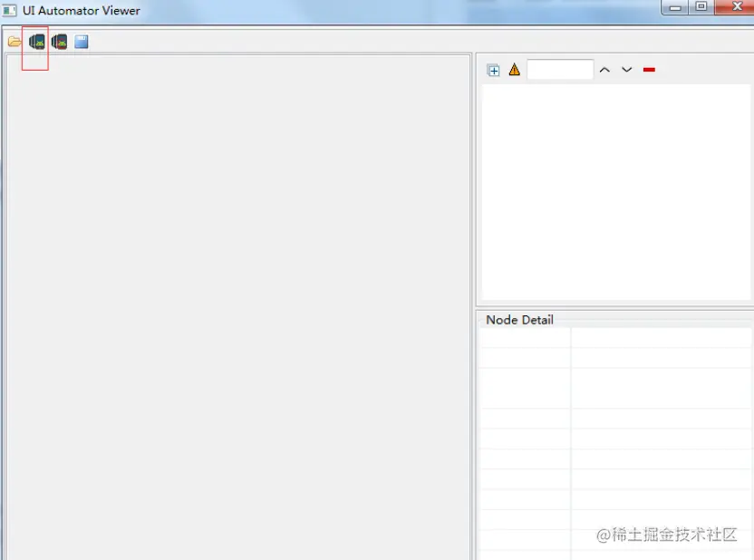This screenshot has height=560, width=754.
Task: Open a saved UI dump with the folder icon
Action: (14, 42)
